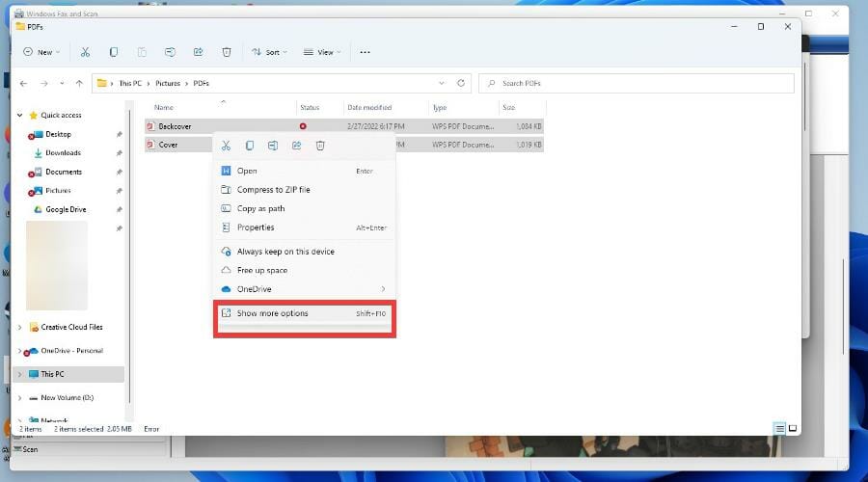Go up one folder with up arrow
Viewport: 868px width, 482px height.
tap(79, 84)
